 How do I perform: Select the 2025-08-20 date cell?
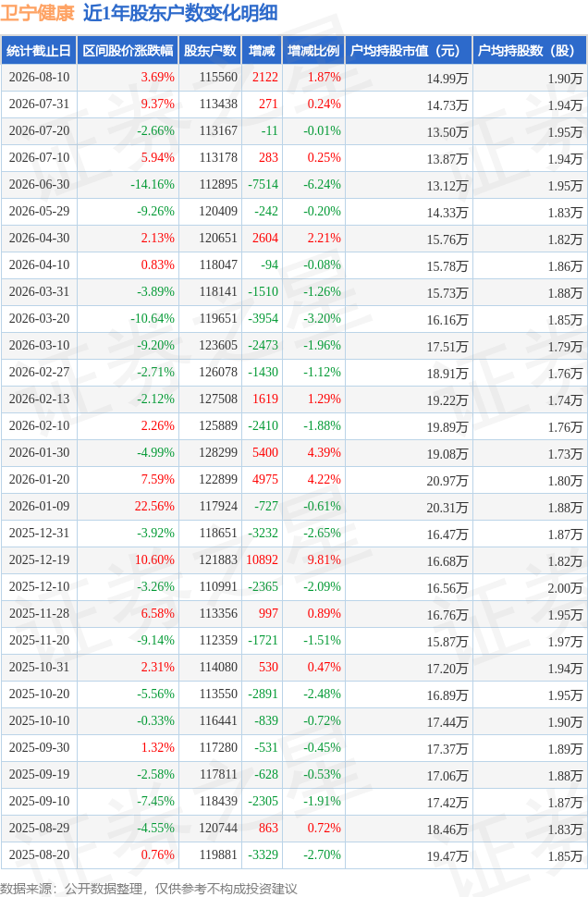39,854
